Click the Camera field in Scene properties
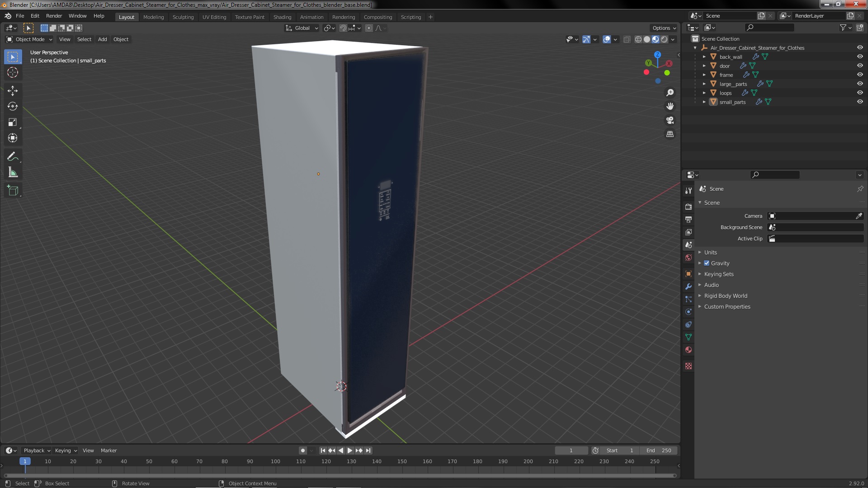 (811, 216)
